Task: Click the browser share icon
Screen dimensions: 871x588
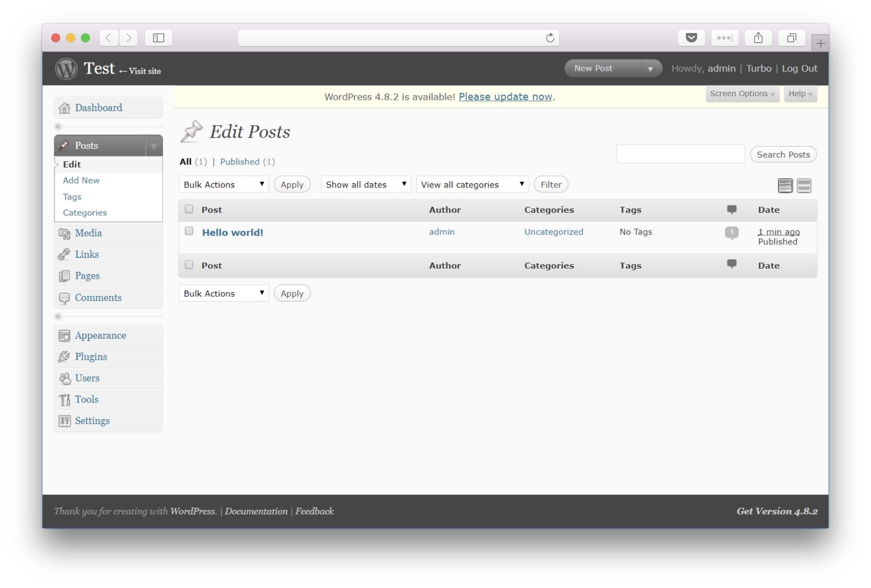Action: point(758,38)
